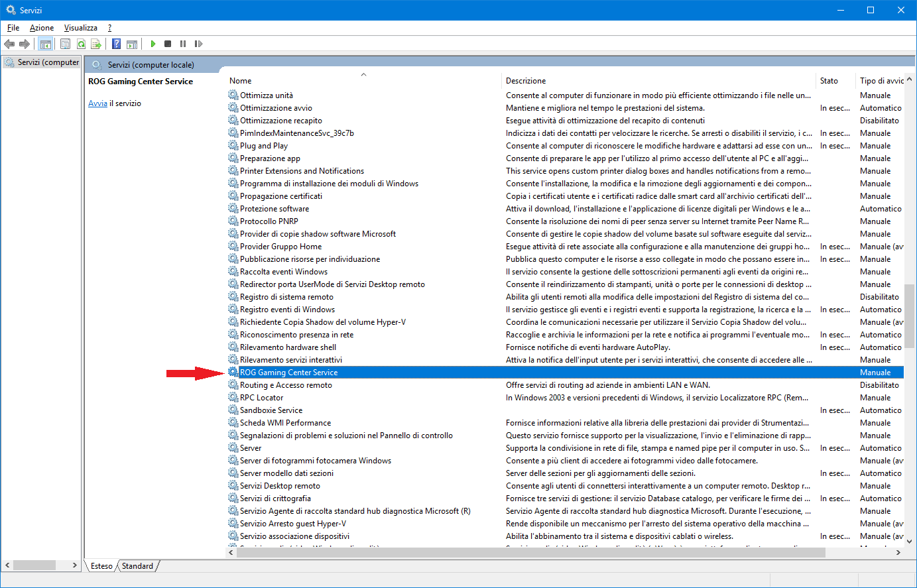Open Help using the blue question mark icon
Image resolution: width=917 pixels, height=588 pixels.
coord(117,44)
